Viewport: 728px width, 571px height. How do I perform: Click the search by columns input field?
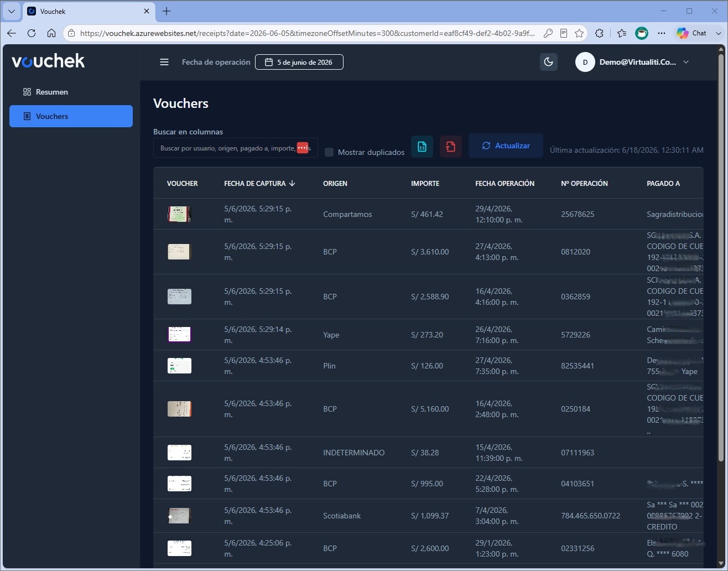pos(236,148)
